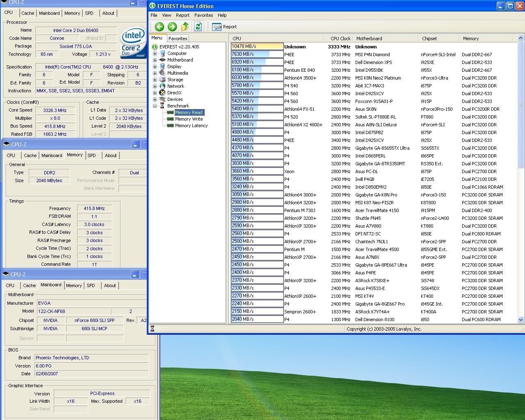This screenshot has height=420, width=525.
Task: Open About tab in bottom CPU-Z mainboard window
Action: (110, 285)
